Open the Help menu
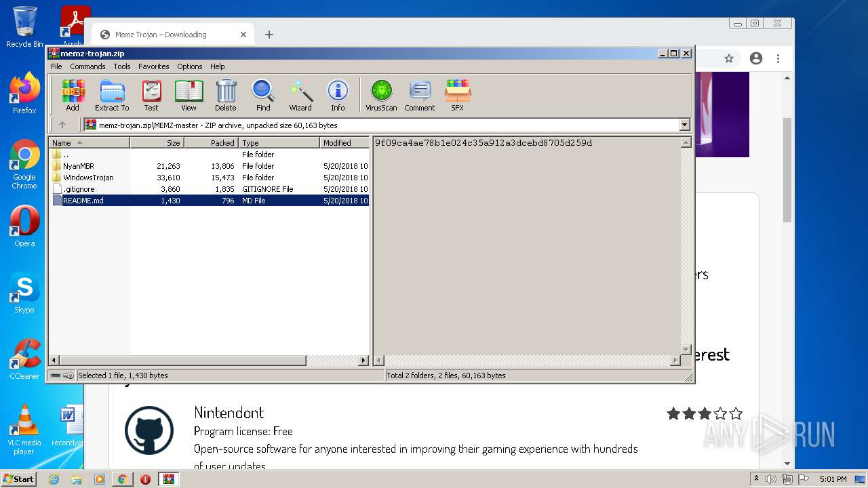 [217, 66]
